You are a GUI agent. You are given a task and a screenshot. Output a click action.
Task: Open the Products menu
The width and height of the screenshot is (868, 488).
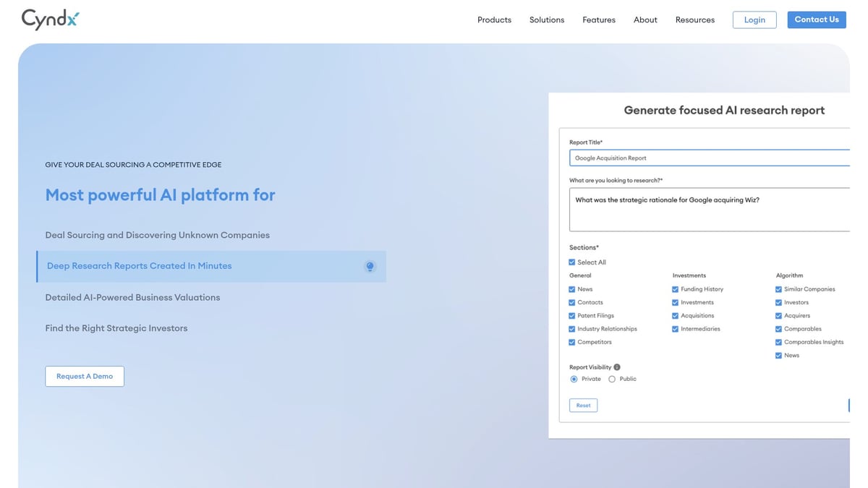click(494, 20)
